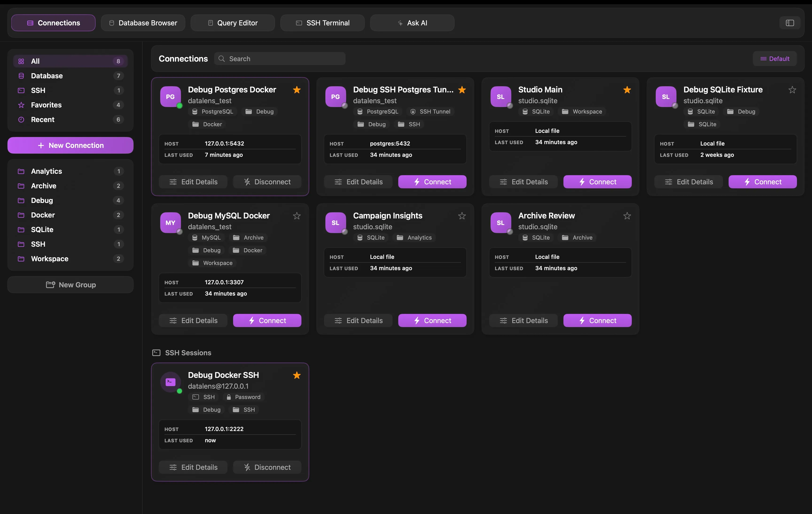Screen dimensions: 812x514
Task: Click the terminal avatar of Debug Docker SSH
Action: click(x=170, y=382)
